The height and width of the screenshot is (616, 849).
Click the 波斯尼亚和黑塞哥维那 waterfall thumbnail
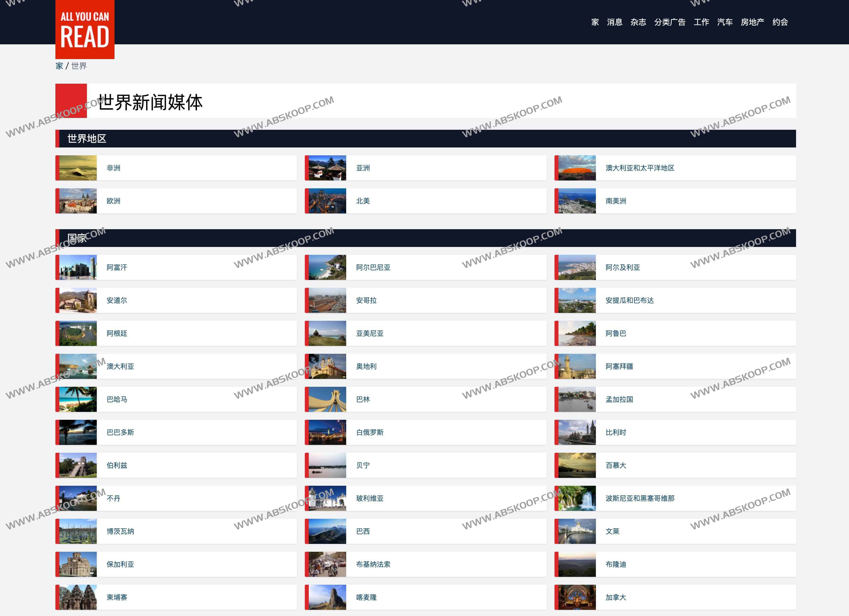pyautogui.click(x=577, y=498)
